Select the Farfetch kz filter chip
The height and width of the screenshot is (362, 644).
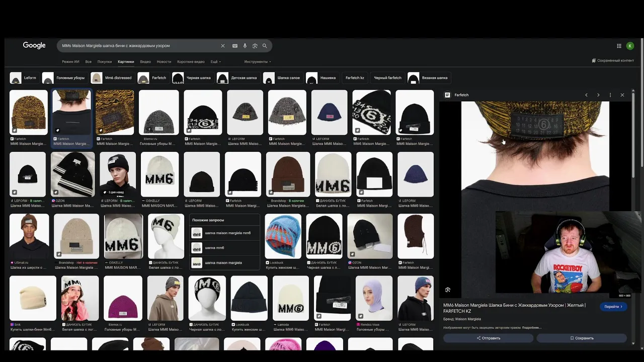pyautogui.click(x=355, y=78)
